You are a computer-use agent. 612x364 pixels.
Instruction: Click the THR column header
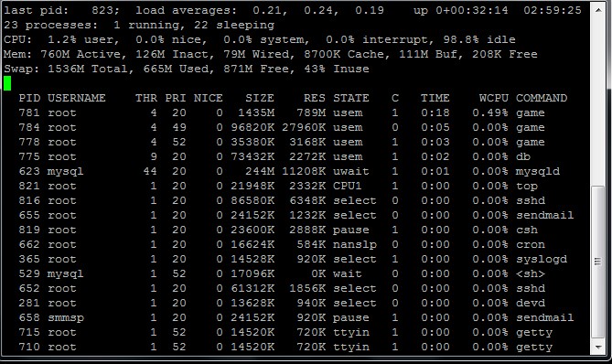pyautogui.click(x=146, y=98)
